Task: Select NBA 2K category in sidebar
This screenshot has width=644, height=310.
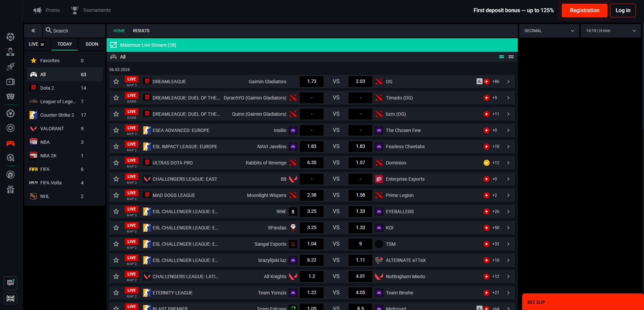Action: (64, 156)
